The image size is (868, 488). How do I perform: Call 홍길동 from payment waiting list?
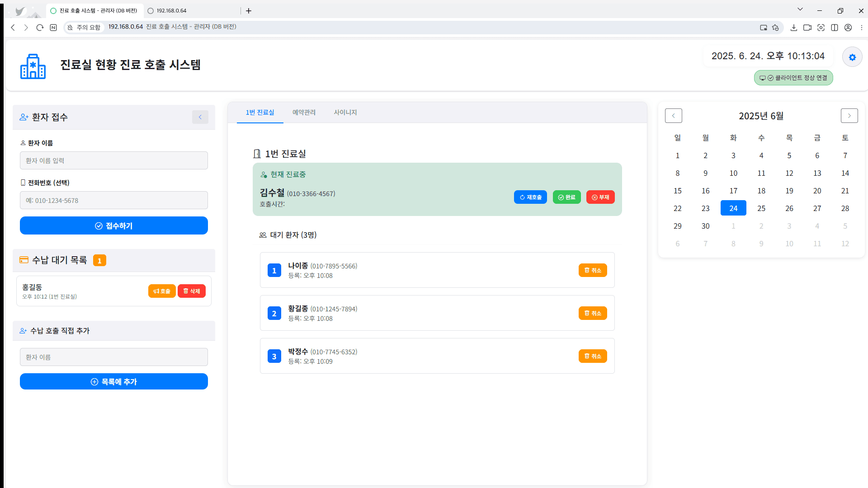pyautogui.click(x=162, y=291)
